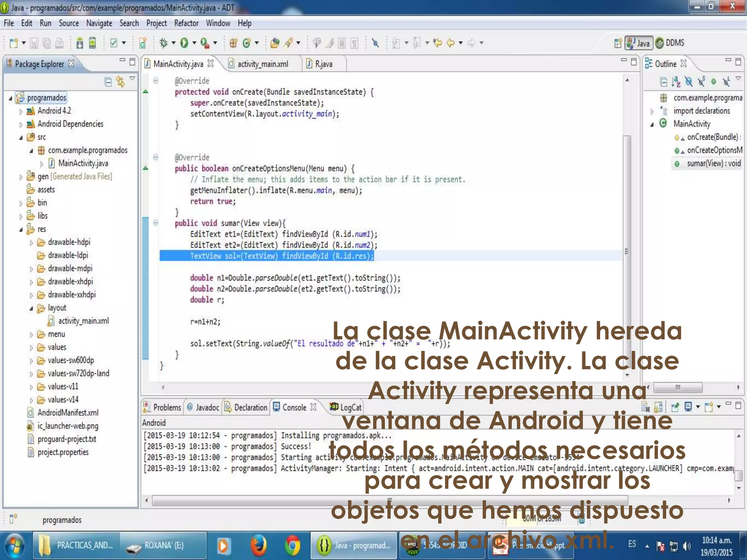
Task: Expand the gen Generated Java Files folder
Action: click(x=21, y=177)
